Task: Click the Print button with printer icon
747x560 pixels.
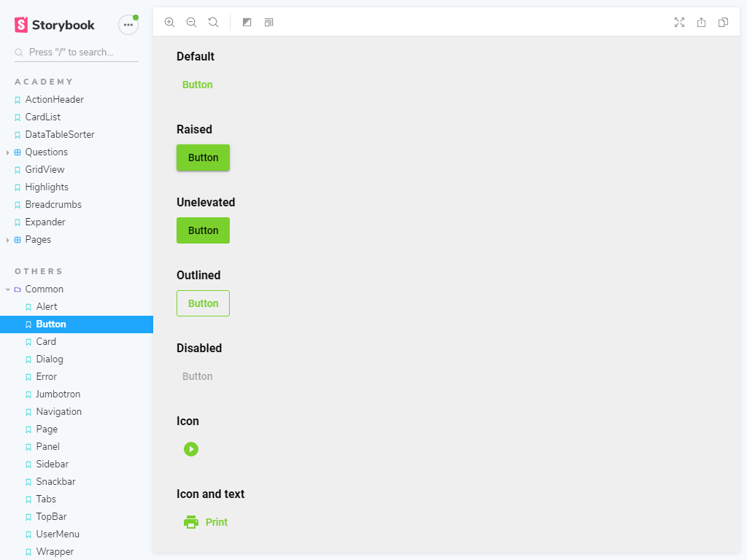Action: pyautogui.click(x=205, y=522)
